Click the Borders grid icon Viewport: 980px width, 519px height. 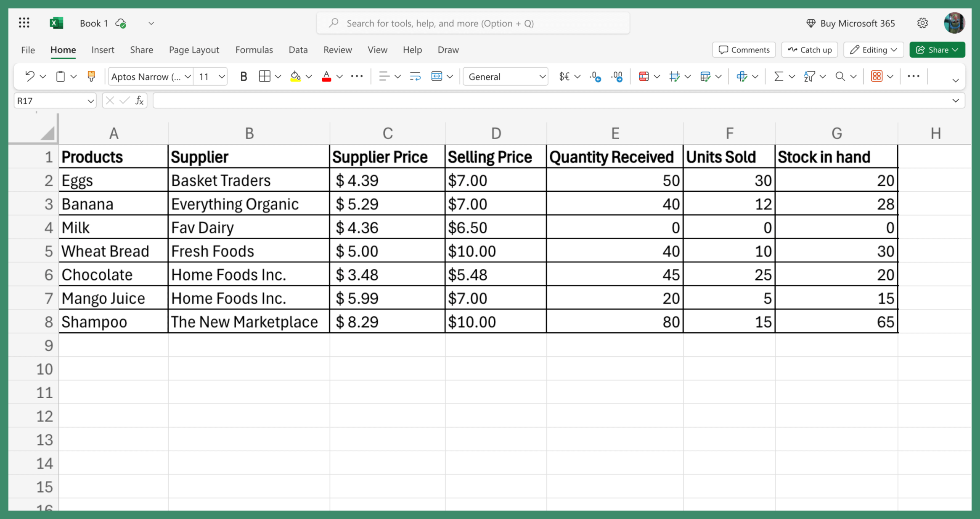(x=265, y=77)
